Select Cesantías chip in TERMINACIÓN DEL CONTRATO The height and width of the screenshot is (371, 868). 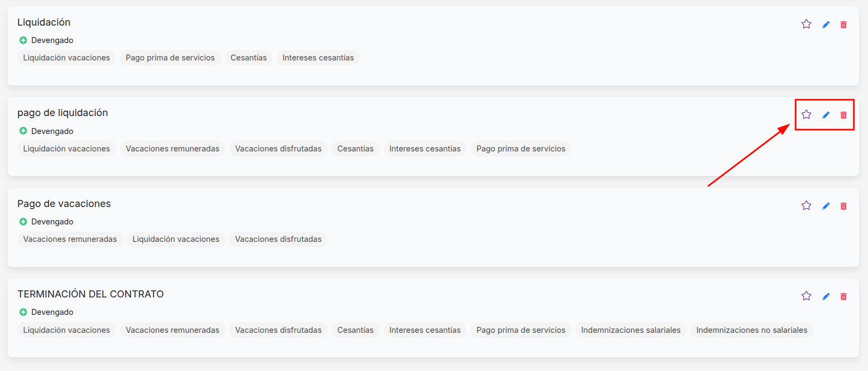[x=355, y=330]
